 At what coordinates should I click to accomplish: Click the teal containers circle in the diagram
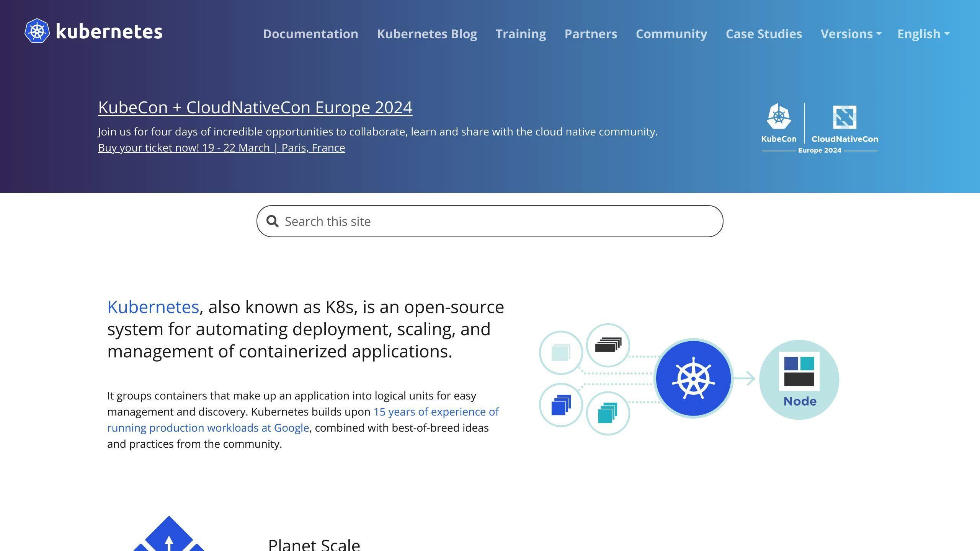[x=608, y=412]
